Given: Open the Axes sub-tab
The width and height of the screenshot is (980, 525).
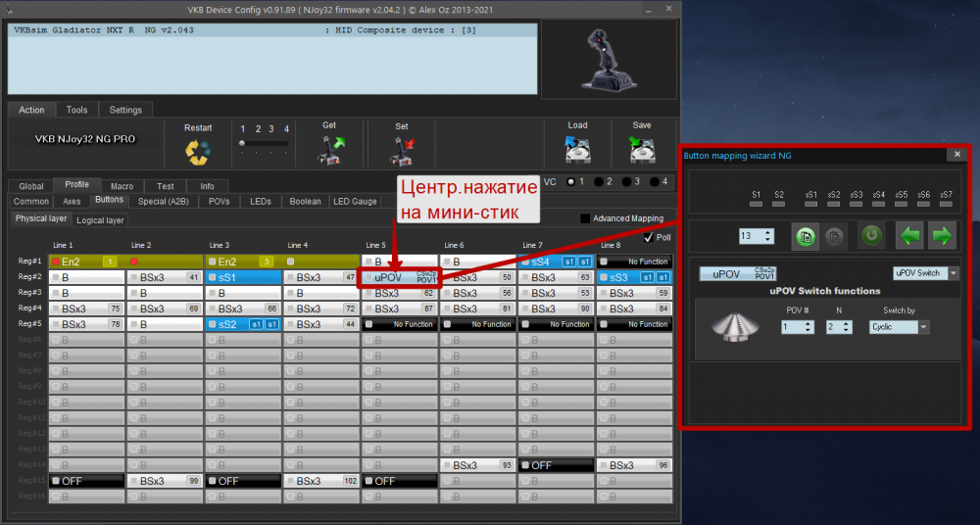Looking at the screenshot, I should pyautogui.click(x=72, y=201).
